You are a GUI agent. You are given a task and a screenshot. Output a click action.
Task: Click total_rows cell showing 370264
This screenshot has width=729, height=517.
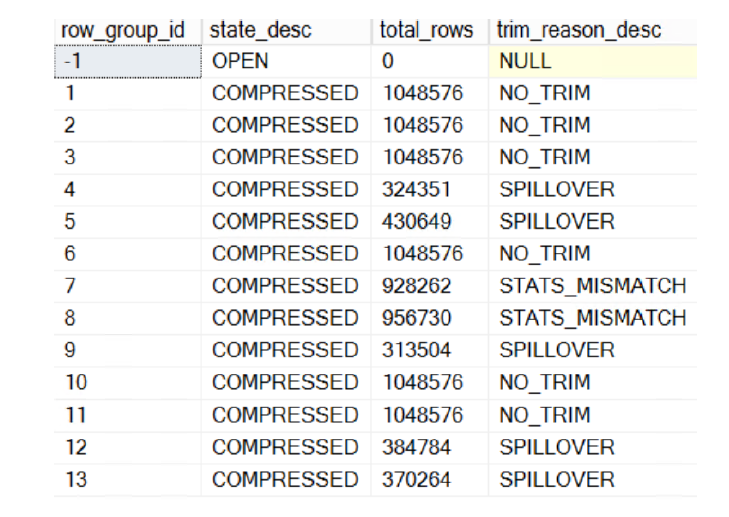[x=430, y=480]
